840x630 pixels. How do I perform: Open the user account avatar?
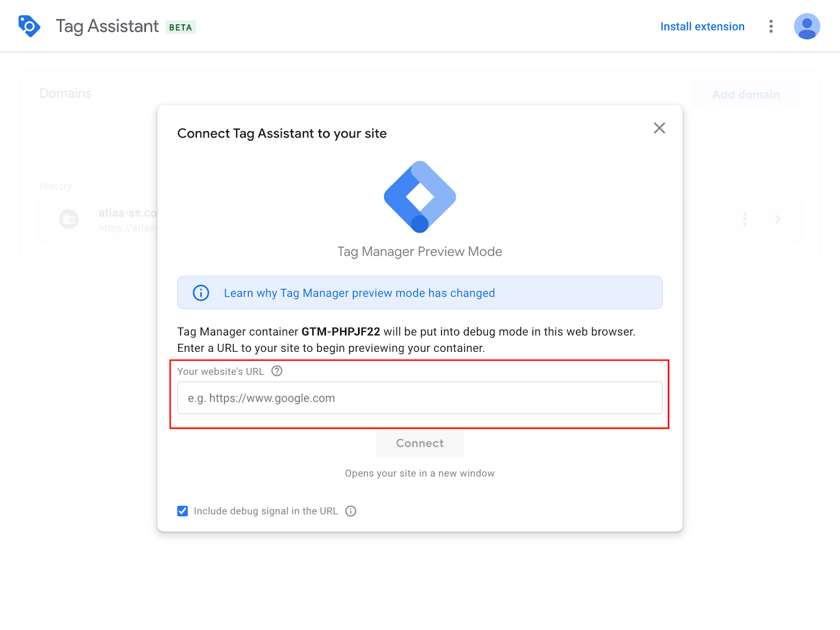tap(807, 26)
